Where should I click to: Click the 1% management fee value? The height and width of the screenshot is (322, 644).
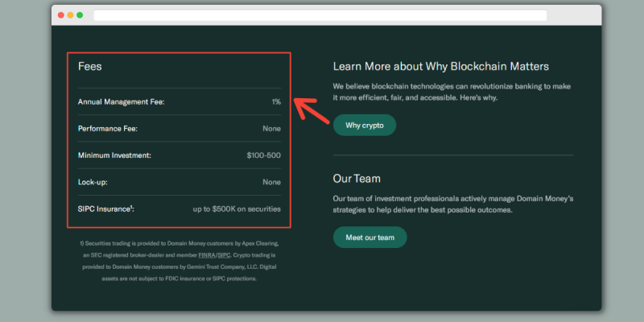click(x=276, y=102)
